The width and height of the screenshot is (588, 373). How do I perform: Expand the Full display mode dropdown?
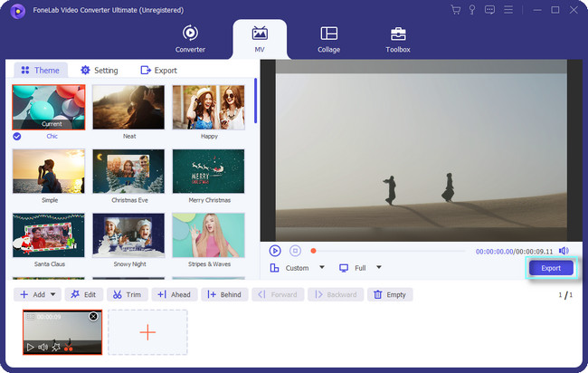[379, 268]
